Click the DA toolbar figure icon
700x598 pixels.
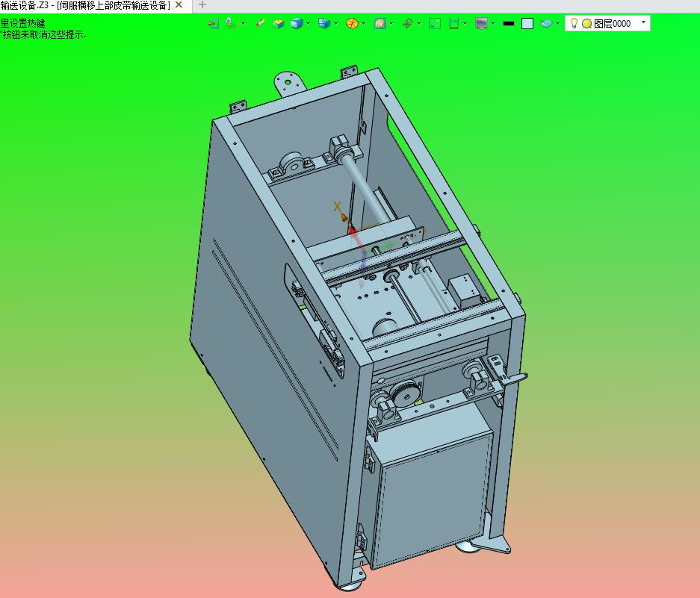pos(231,24)
